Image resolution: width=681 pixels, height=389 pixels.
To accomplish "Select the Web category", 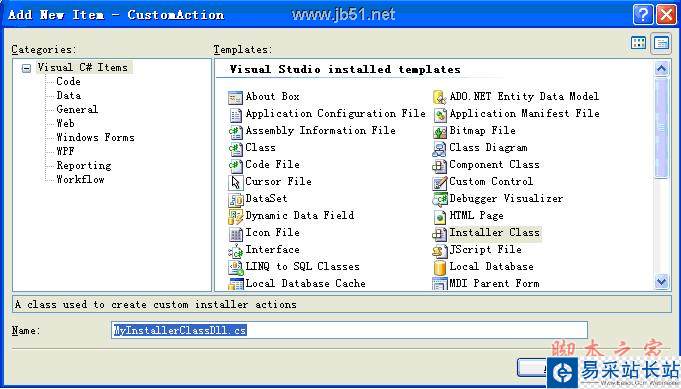I will pyautogui.click(x=66, y=123).
